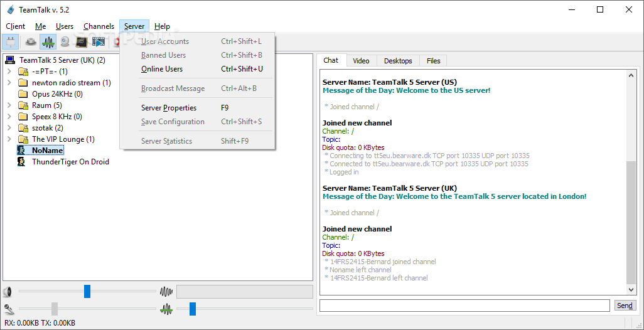Click the locked folder icon of szotak
Screen dimensions: 644x330
[23, 128]
